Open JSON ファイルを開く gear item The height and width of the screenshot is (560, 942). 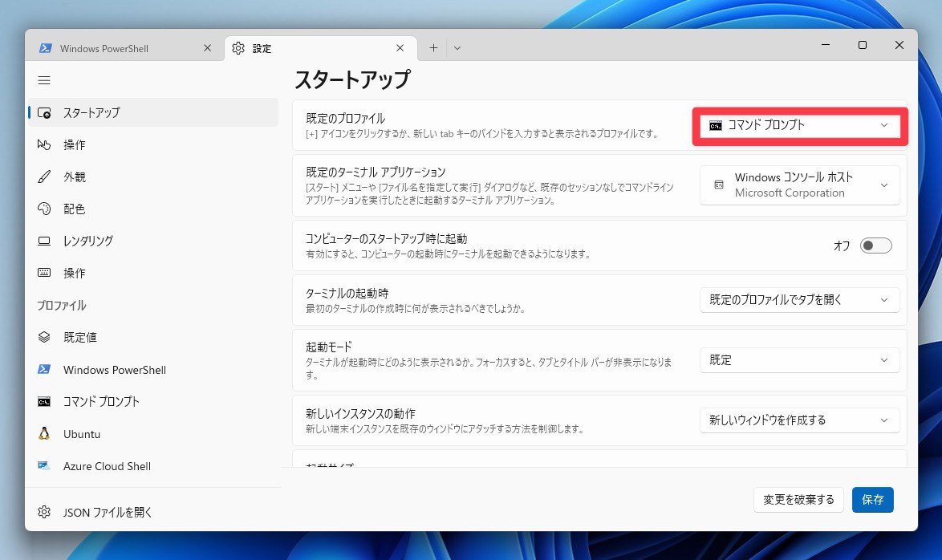[45, 512]
